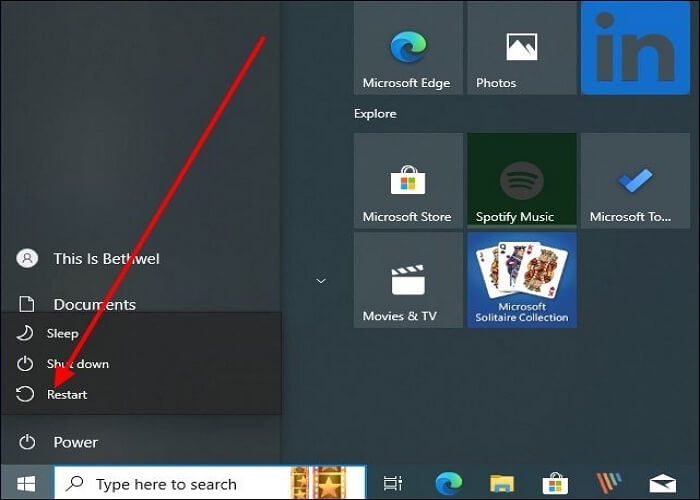
Task: Open the Movies & TV tile
Action: coord(408,280)
